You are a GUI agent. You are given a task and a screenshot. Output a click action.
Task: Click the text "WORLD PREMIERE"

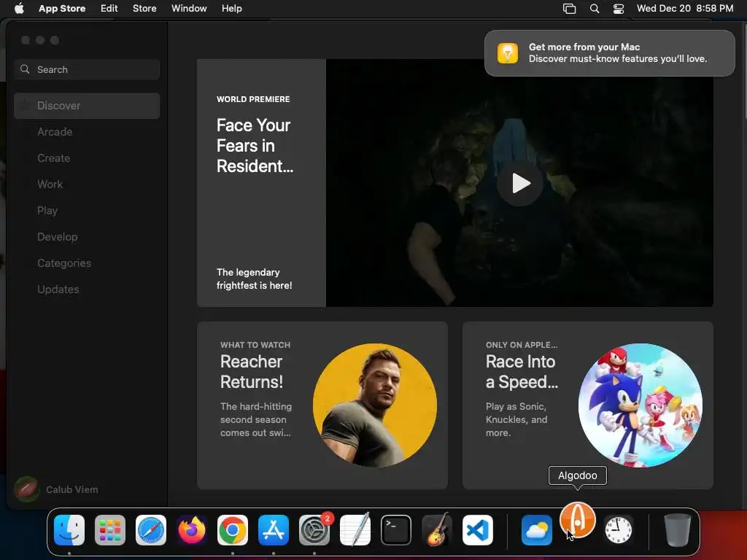(253, 99)
